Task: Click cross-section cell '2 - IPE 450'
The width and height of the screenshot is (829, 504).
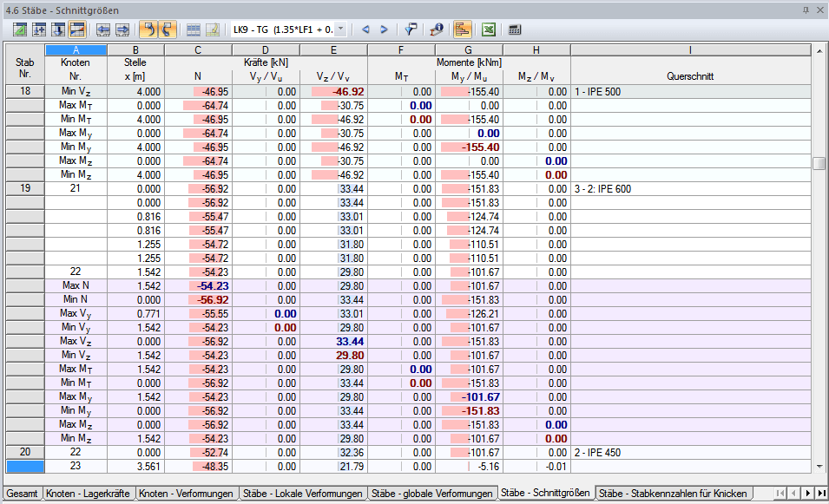Action: [690, 452]
